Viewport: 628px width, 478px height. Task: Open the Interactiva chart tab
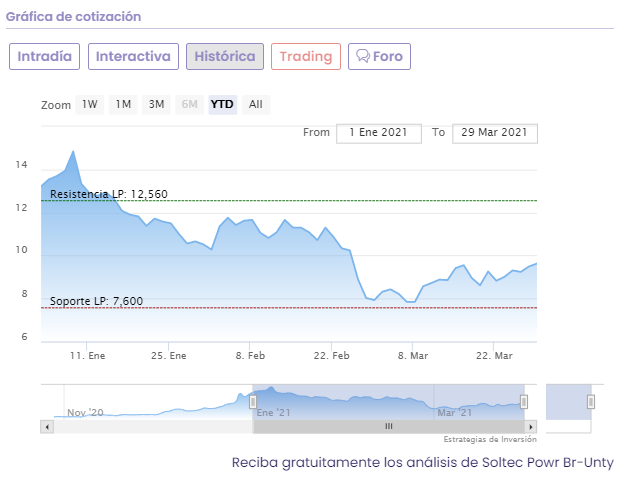(x=133, y=57)
